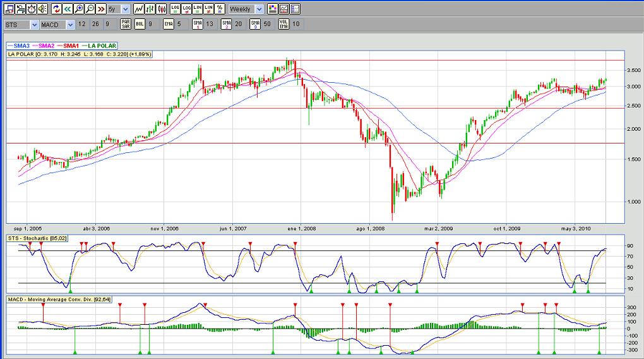Click the percent scale button
Viewport: 644px width, 359px height.
[219, 9]
